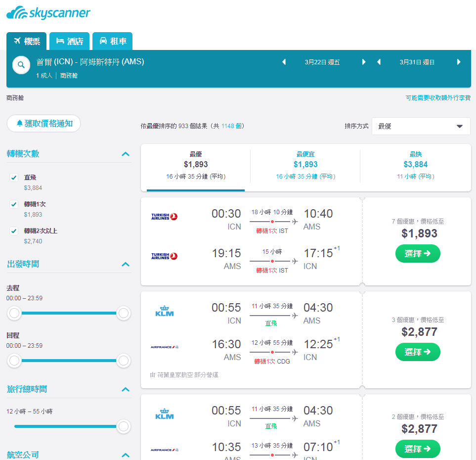Screen dimensions: 476x460
Task: Click 回程 return slider left handle
Action: 14,361
